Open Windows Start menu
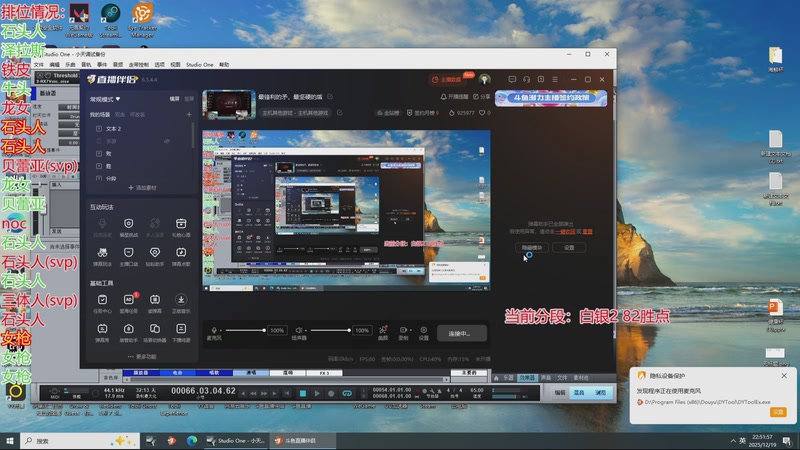The image size is (800, 450). tap(10, 440)
